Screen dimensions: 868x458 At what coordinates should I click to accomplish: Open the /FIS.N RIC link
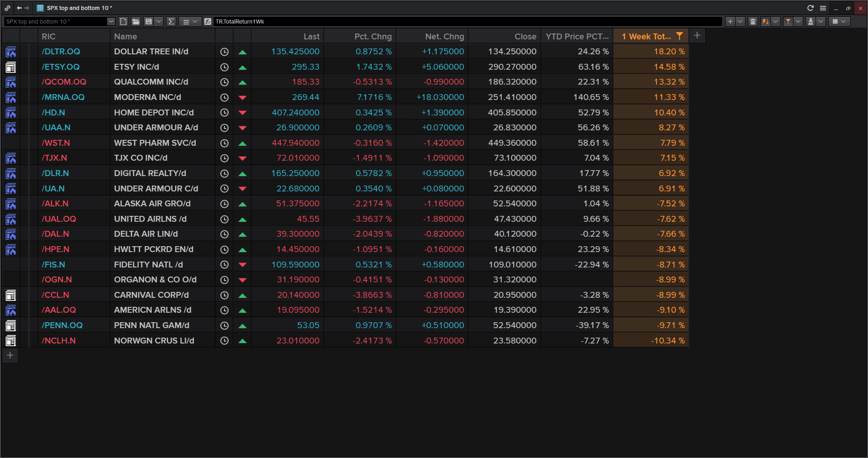[53, 265]
